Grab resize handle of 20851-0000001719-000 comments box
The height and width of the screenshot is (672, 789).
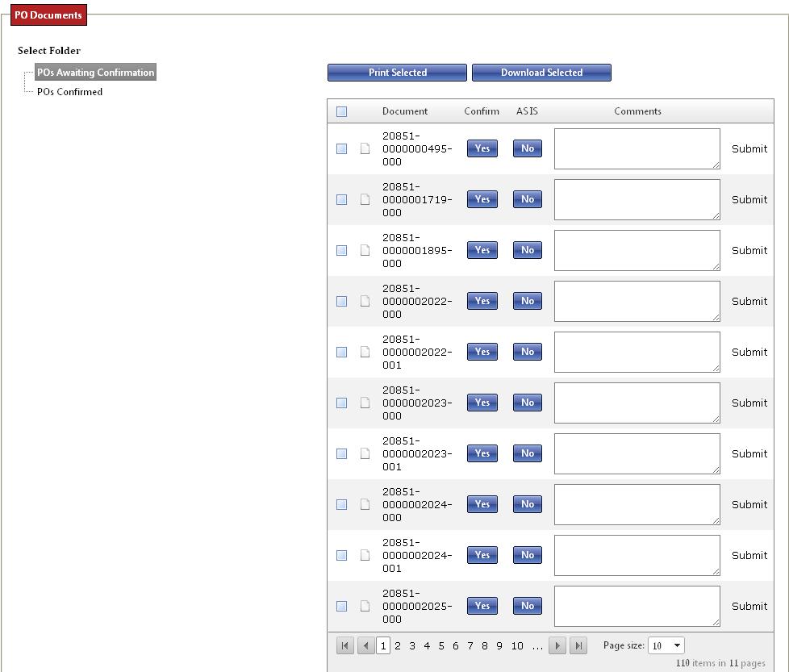click(716, 215)
